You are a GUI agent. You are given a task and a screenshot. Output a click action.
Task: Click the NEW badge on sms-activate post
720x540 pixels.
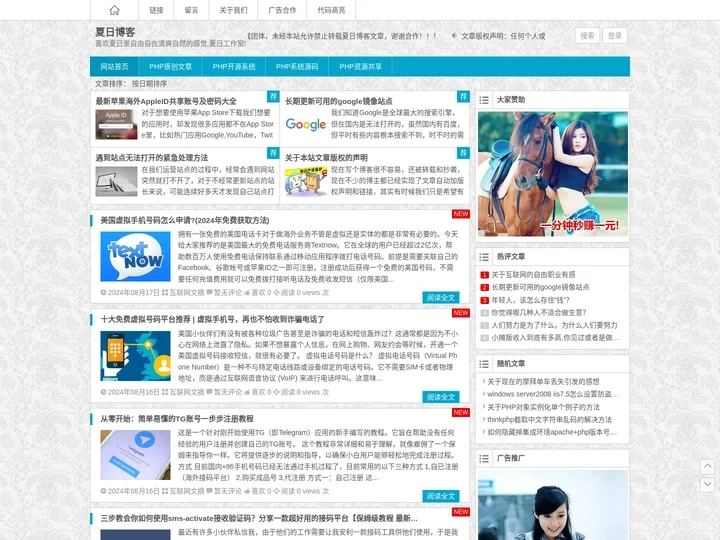(461, 512)
